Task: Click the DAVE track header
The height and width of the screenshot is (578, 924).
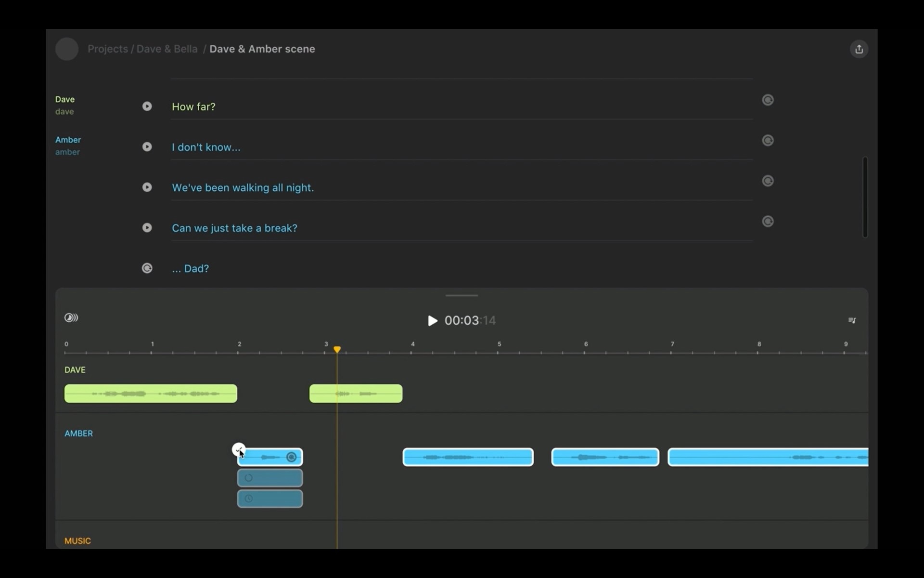Action: tap(75, 370)
